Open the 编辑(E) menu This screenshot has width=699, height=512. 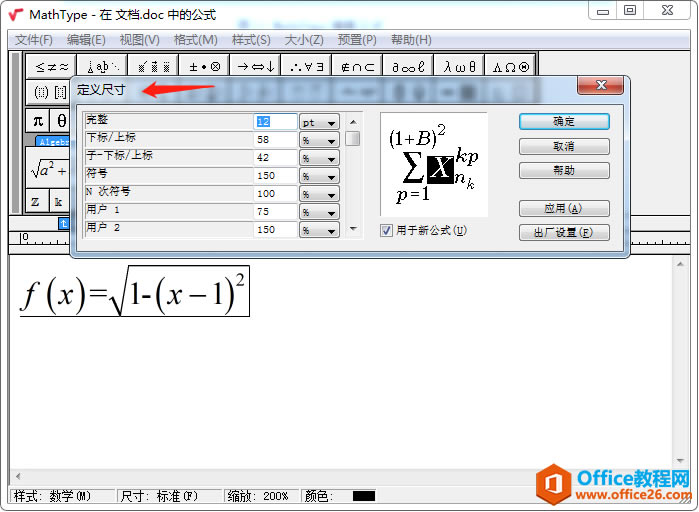point(86,40)
